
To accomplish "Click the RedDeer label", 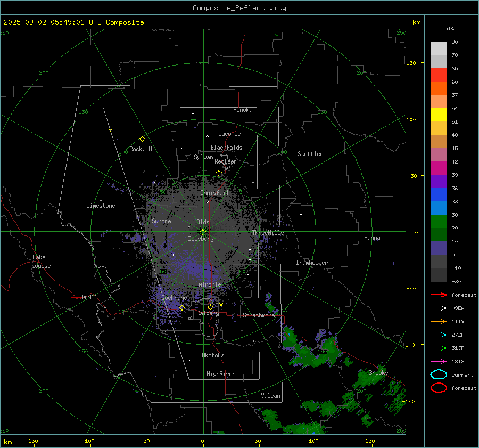I will 226,161.
